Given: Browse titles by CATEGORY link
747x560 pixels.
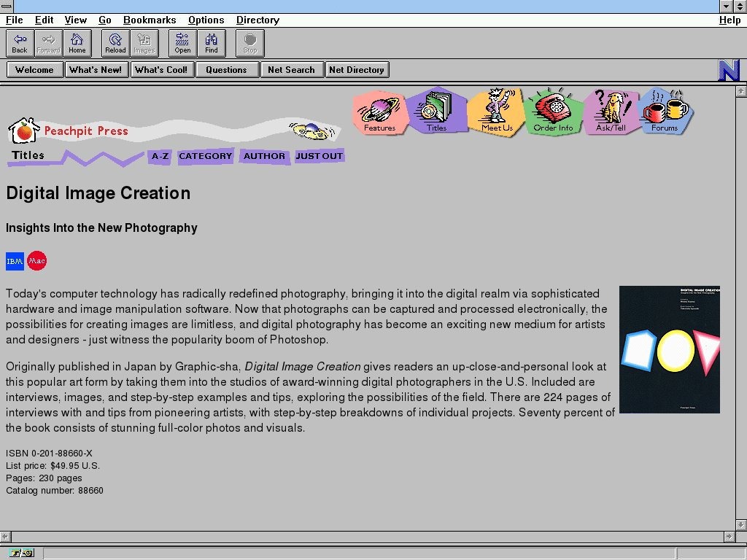Looking at the screenshot, I should coord(205,156).
